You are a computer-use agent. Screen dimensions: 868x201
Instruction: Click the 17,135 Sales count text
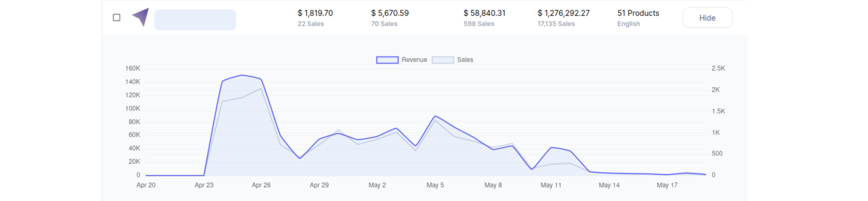tap(556, 24)
